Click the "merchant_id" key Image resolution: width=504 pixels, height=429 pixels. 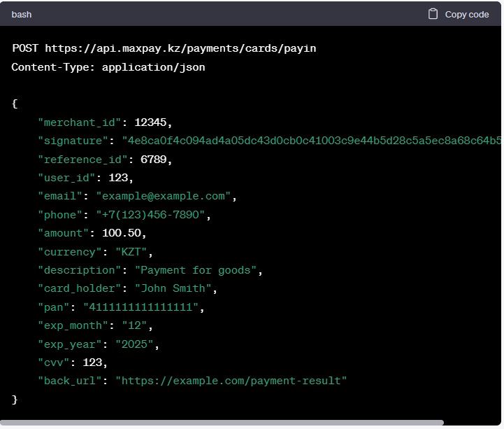pyautogui.click(x=80, y=122)
